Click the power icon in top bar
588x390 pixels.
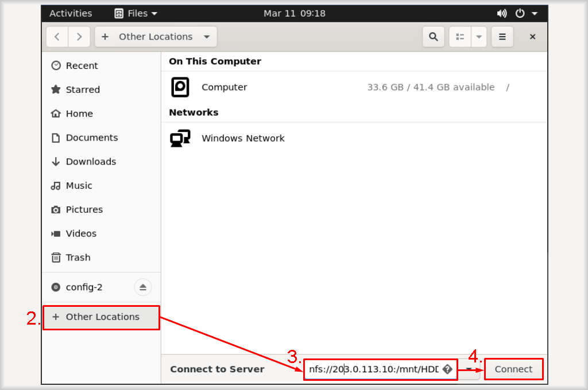coord(520,14)
